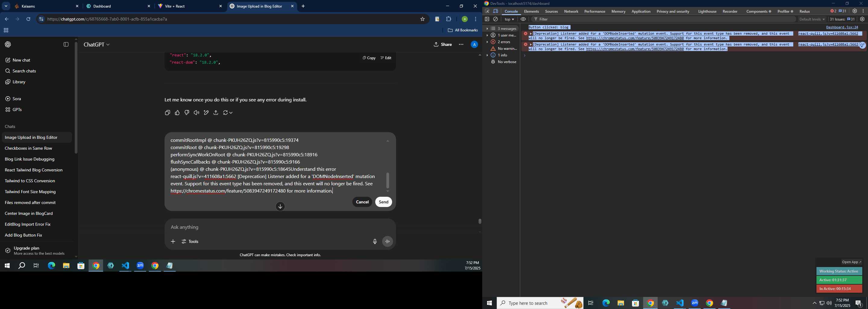
Task: Open the Sources tab in DevTools
Action: pos(551,11)
